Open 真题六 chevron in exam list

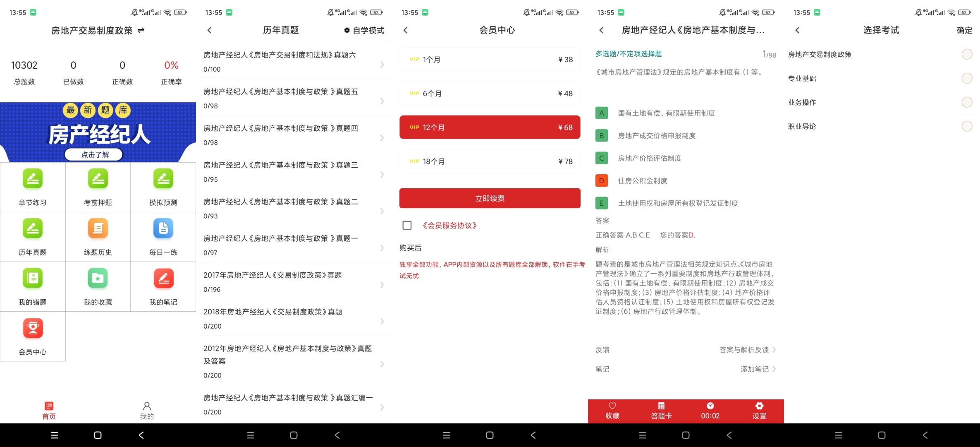click(382, 64)
